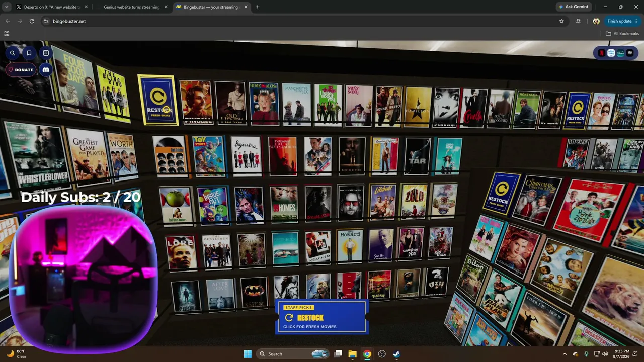This screenshot has width=644, height=362.
Task: Choose the Howard movie poster
Action: coord(350,246)
